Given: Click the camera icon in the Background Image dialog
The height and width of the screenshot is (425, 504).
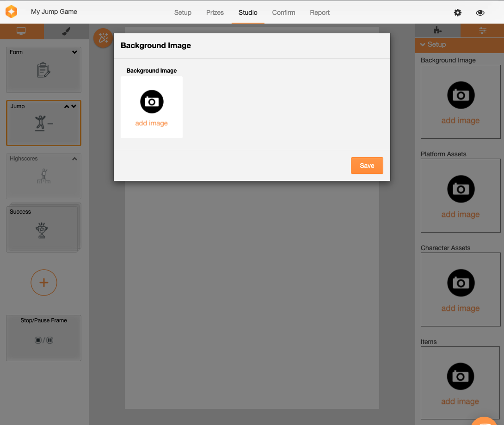Looking at the screenshot, I should coord(152,101).
